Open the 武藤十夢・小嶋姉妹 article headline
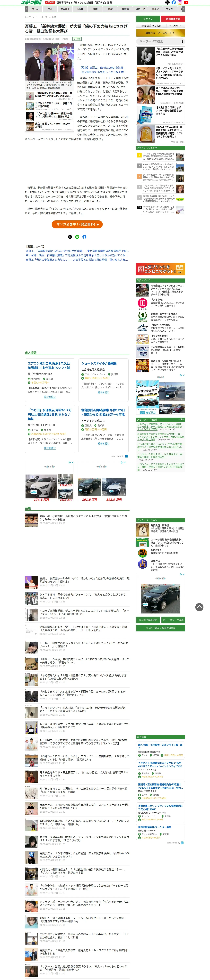Viewport: 210px width, 980px height. 83,518
